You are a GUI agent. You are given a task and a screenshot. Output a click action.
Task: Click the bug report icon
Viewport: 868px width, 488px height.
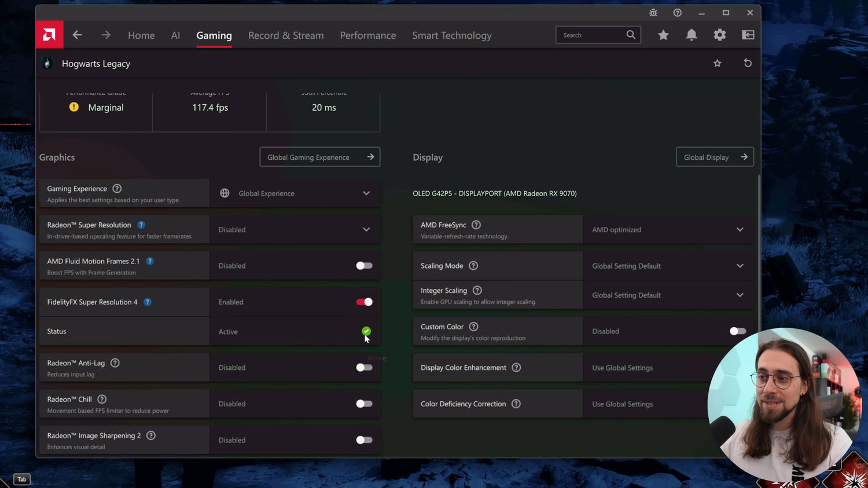click(x=653, y=13)
